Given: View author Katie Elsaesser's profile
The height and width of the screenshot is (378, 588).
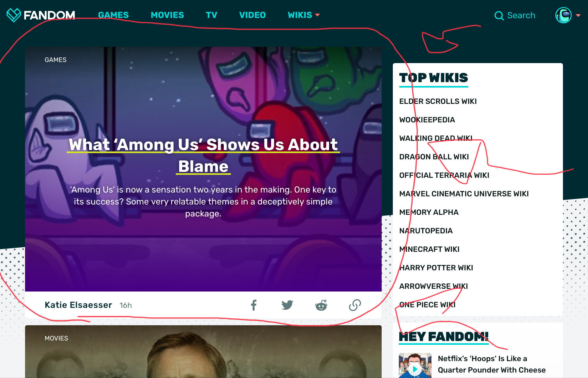Looking at the screenshot, I should (x=78, y=305).
